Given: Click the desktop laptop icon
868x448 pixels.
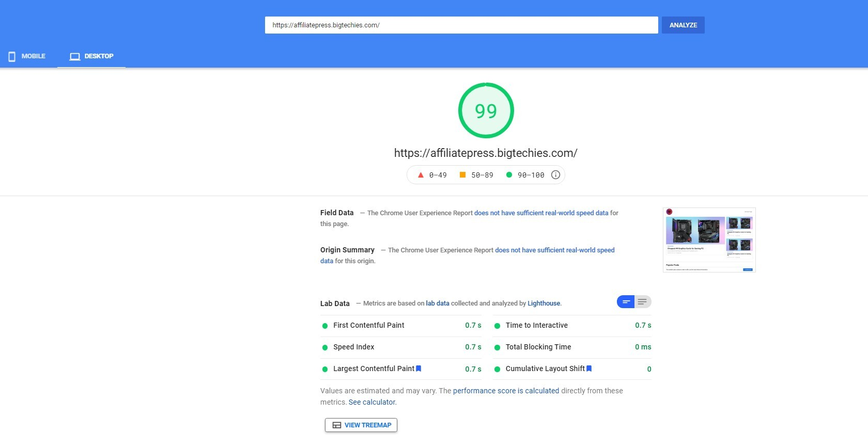Looking at the screenshot, I should [x=75, y=56].
